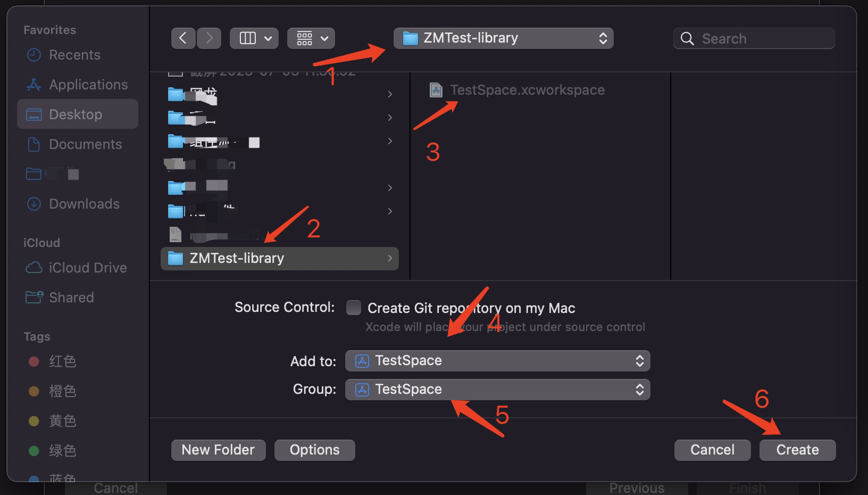
Task: Open the Group TestSpace dropdown
Action: click(x=498, y=390)
